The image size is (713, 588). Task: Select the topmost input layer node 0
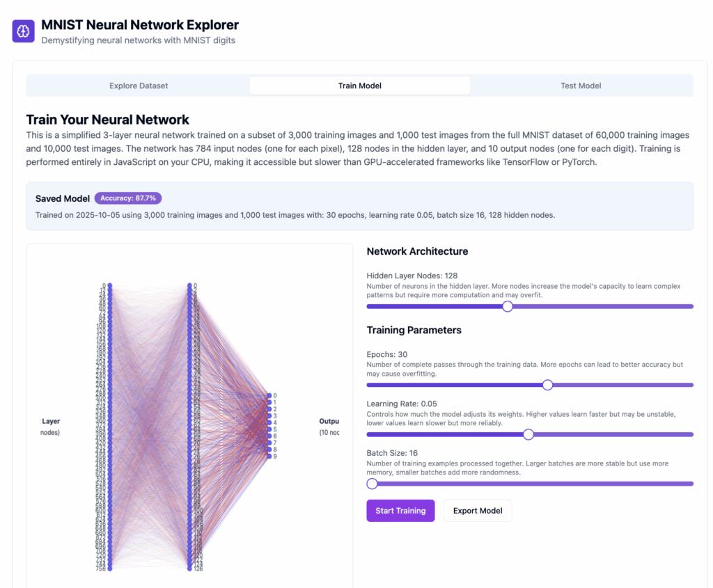110,285
